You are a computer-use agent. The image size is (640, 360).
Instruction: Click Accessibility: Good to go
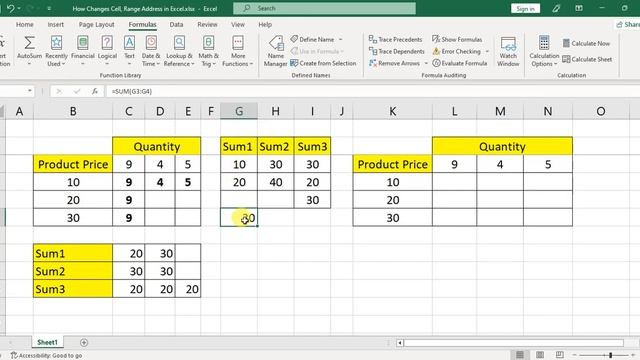(46, 356)
